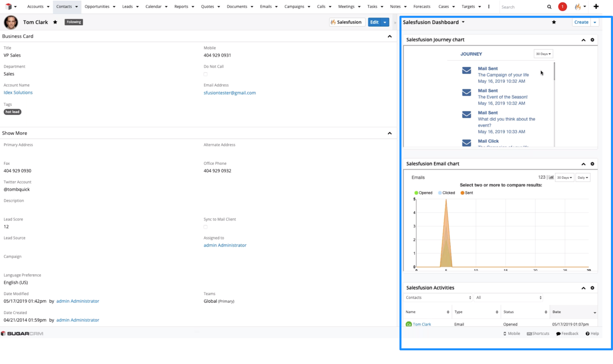Click envelope icon for What did you think

[466, 115]
